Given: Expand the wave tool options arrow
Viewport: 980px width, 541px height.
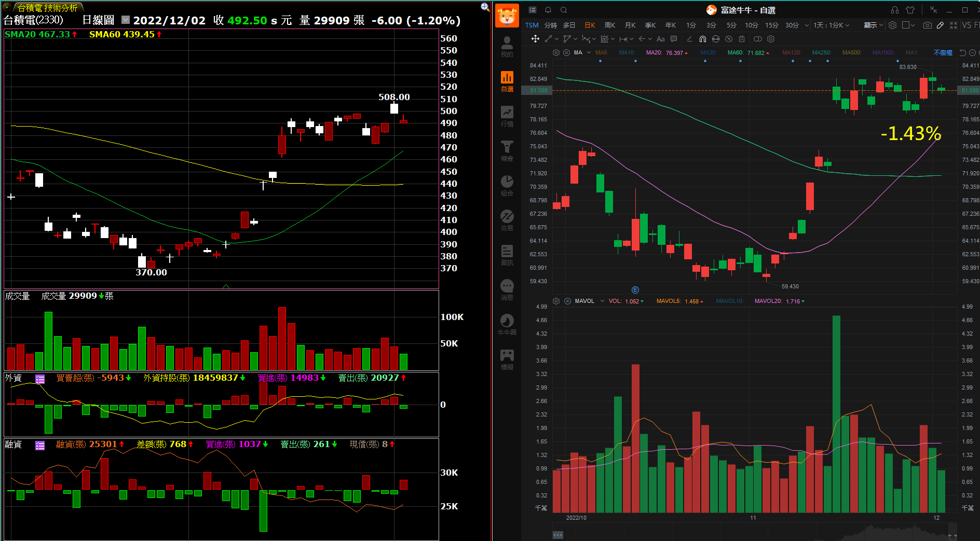Looking at the screenshot, I should pos(594,39).
